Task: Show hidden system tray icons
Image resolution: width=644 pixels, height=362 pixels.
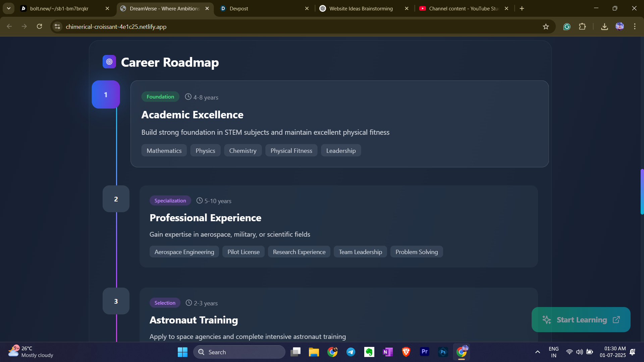Action: click(537, 352)
